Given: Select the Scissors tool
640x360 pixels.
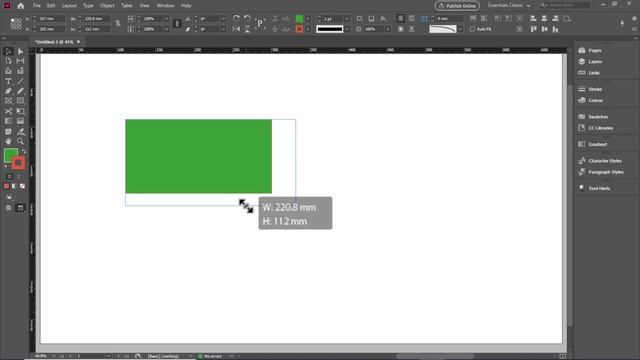Looking at the screenshot, I should [8, 111].
